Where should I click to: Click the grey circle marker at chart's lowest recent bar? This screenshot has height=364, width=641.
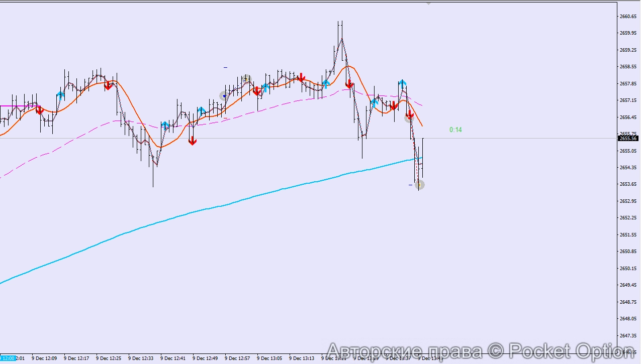[420, 185]
